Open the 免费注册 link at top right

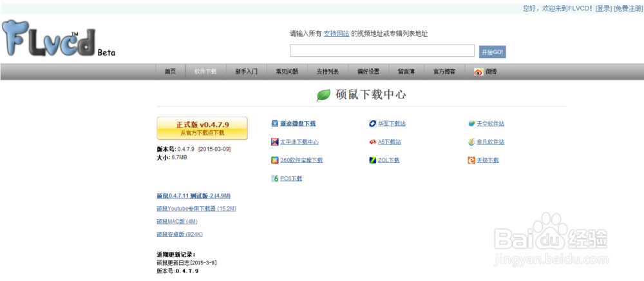[x=629, y=8]
